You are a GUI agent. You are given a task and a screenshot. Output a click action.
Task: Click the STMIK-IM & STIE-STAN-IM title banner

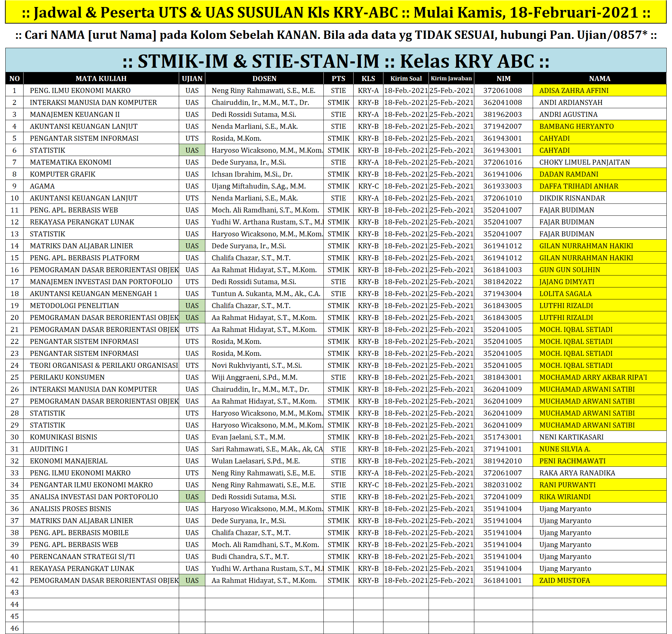tap(336, 60)
